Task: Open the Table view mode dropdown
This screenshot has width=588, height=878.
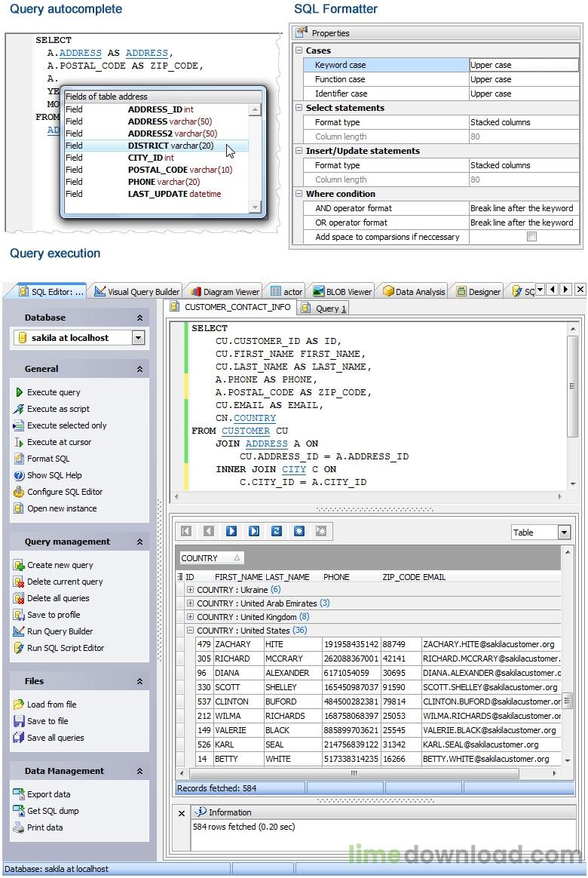Action: [564, 533]
